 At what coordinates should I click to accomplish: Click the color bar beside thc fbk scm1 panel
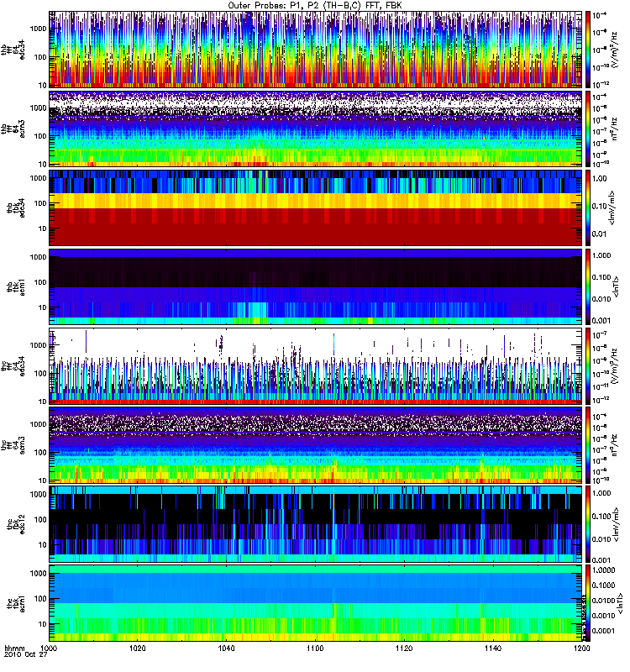587,603
